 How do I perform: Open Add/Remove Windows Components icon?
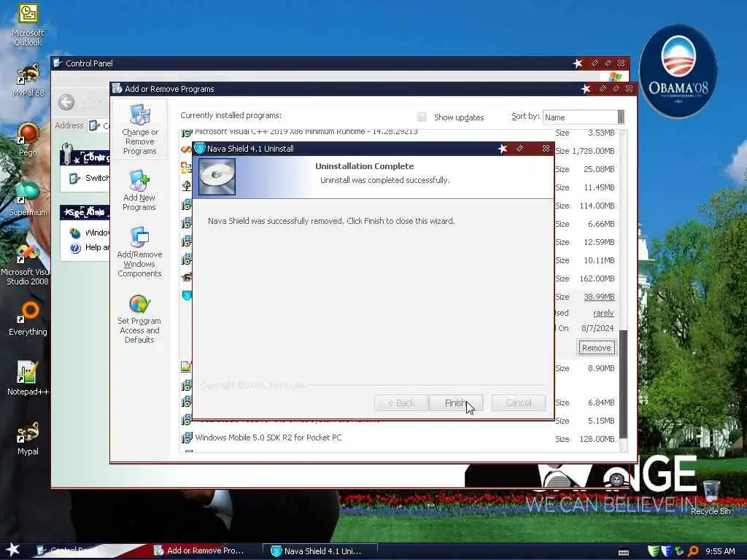pos(139,252)
